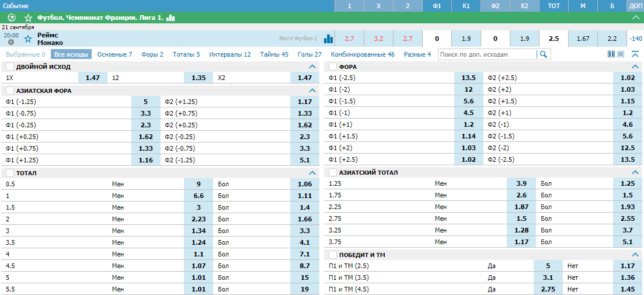The width and height of the screenshot is (644, 295).
Task: Open the Разные 4 tab
Action: click(x=417, y=54)
